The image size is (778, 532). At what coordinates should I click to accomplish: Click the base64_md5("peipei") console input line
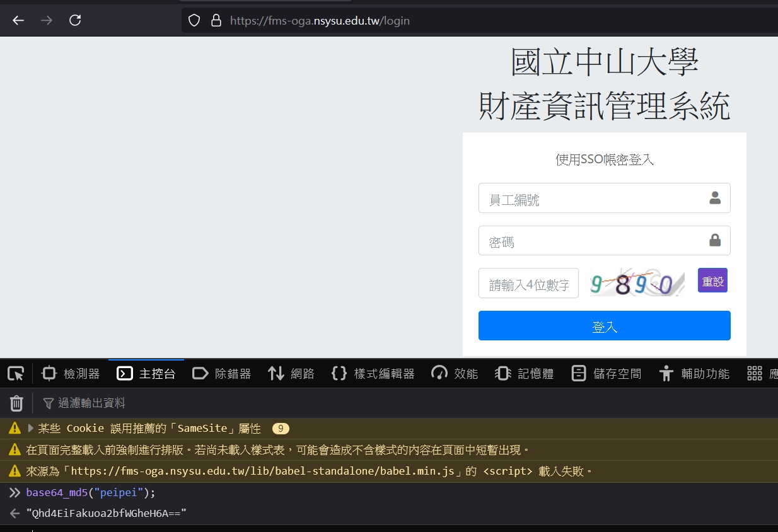[91, 492]
